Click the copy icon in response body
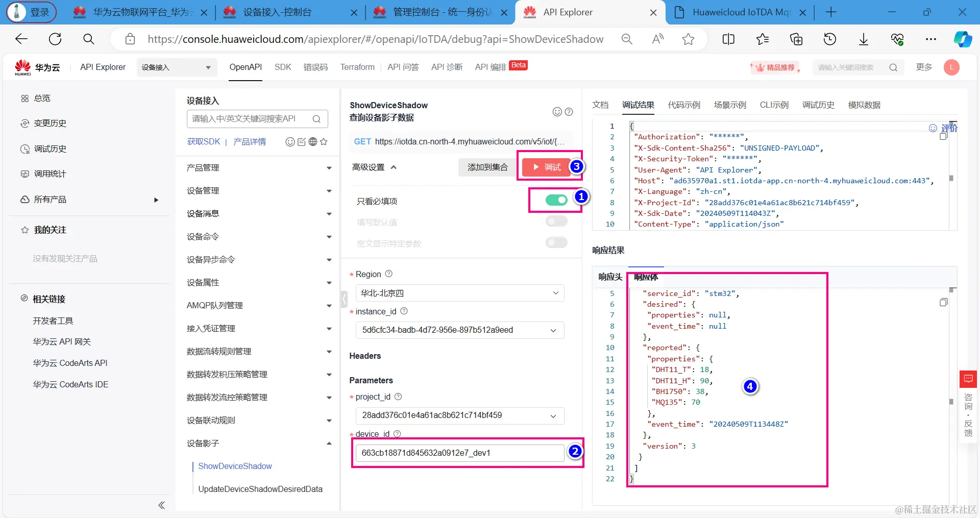 click(x=943, y=303)
